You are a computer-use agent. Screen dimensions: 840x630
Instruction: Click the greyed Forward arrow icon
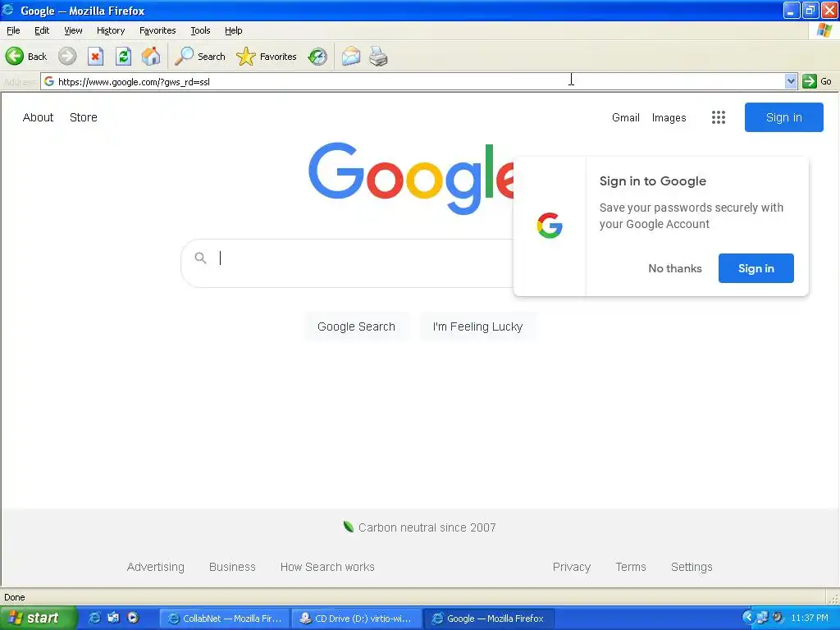[67, 57]
